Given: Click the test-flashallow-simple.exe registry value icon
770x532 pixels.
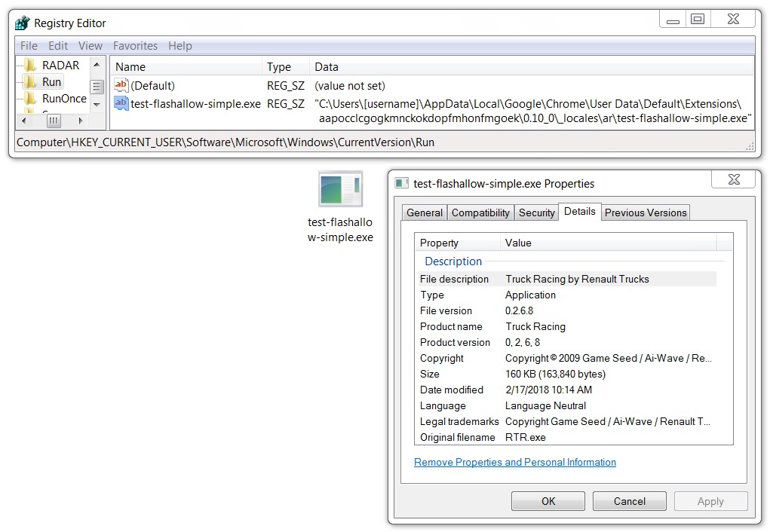Looking at the screenshot, I should (121, 103).
